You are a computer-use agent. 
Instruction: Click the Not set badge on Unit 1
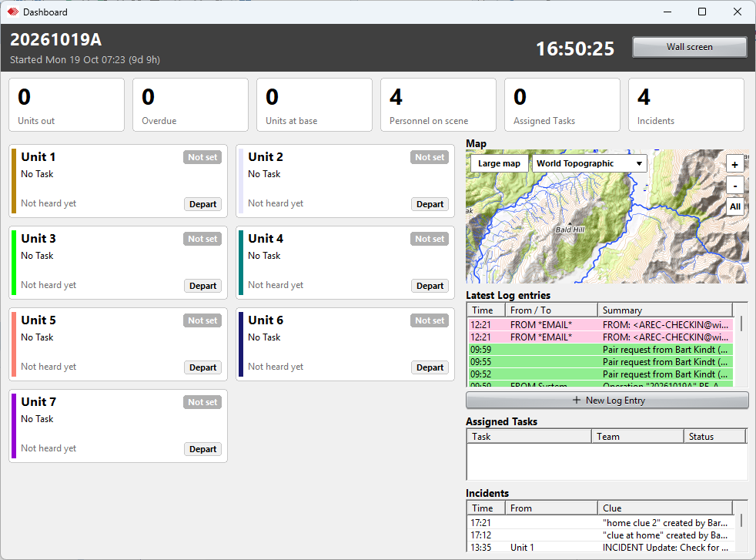(x=202, y=157)
